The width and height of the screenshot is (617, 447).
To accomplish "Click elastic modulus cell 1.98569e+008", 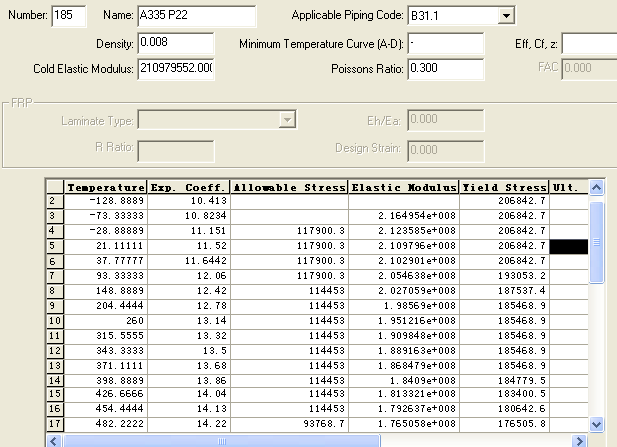I will coord(404,306).
